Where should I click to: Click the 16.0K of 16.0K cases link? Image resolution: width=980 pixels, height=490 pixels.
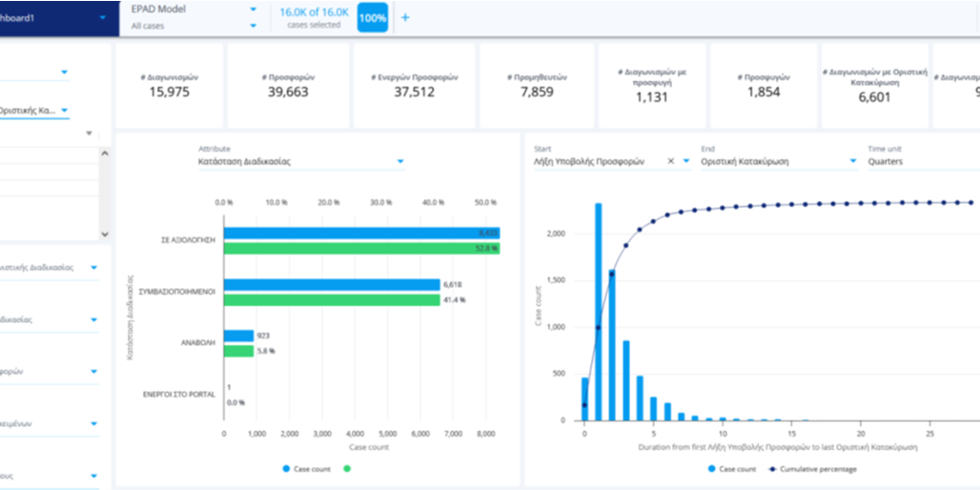[314, 12]
